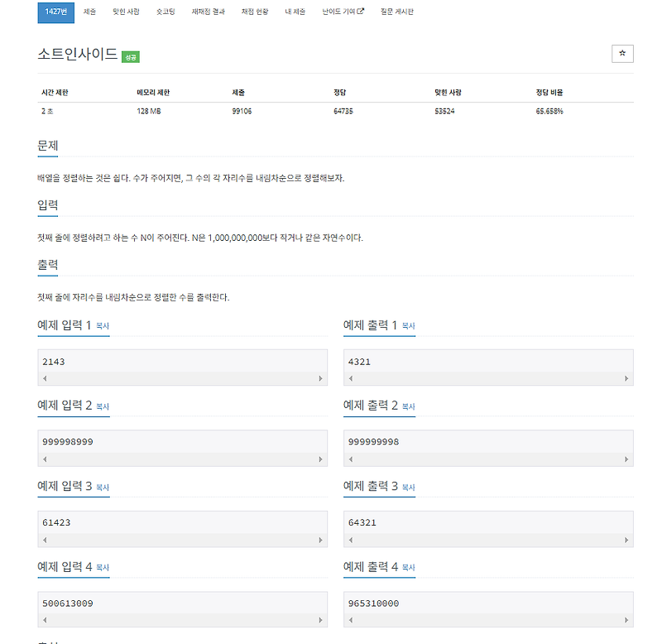
Task: Click left scroll arrow in 예제 출력 1 box
Action: point(351,378)
